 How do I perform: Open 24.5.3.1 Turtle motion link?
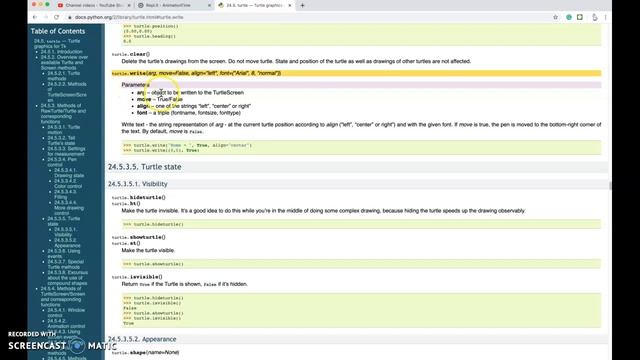tap(64, 130)
